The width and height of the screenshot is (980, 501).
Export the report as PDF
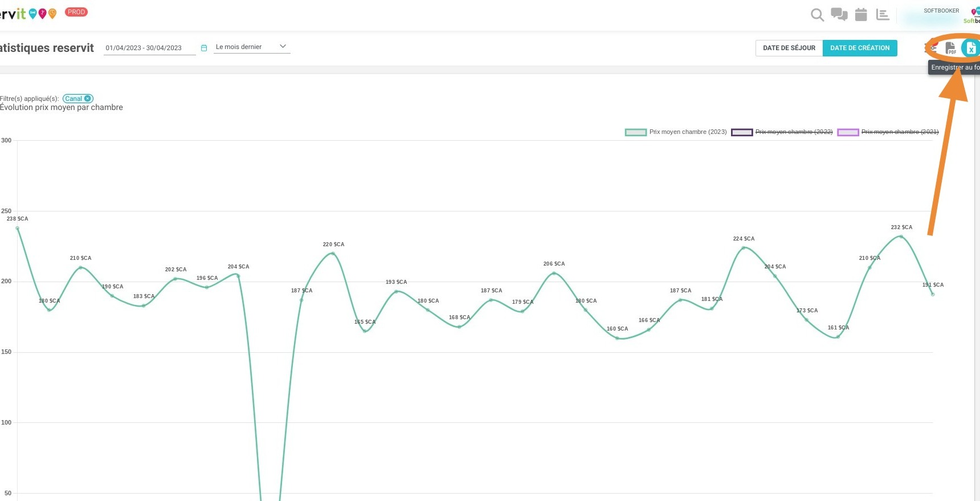950,48
